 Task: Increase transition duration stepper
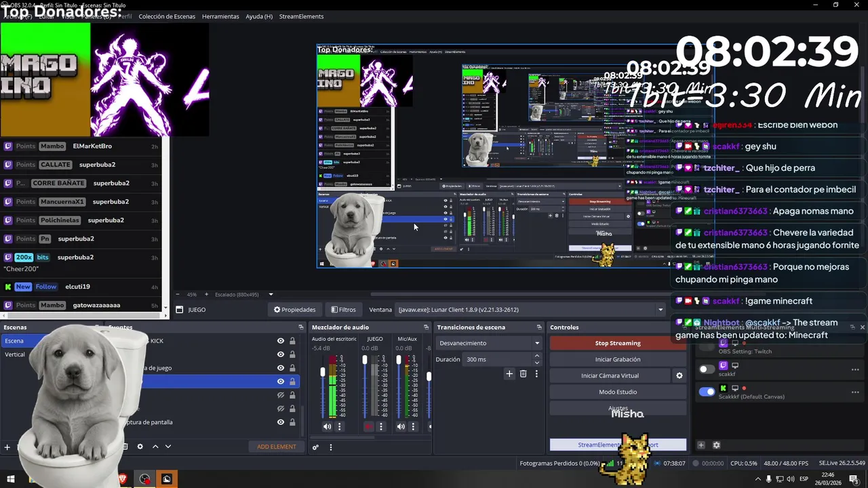[537, 356]
